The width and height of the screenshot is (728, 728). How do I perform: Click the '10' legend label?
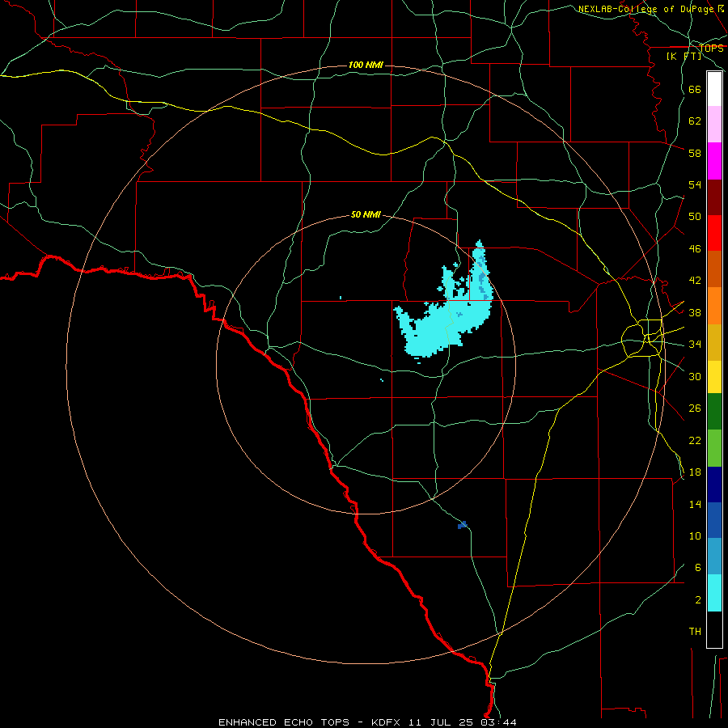(695, 535)
